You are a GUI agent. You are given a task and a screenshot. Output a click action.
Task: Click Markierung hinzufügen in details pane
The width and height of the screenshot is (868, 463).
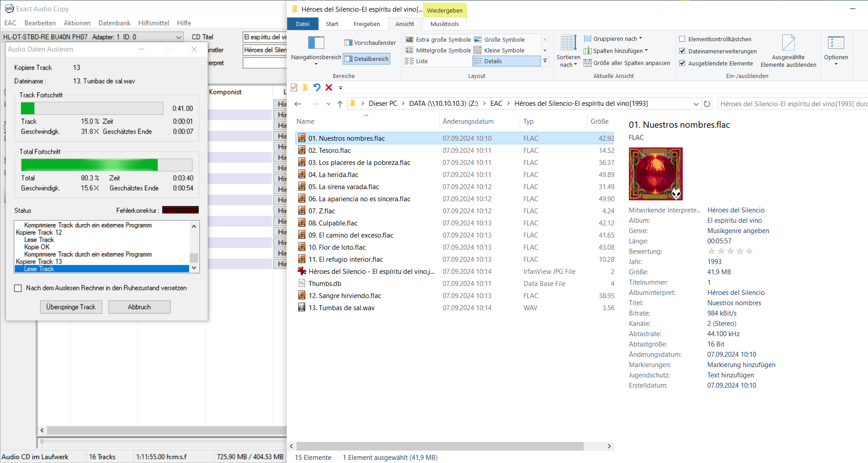(x=741, y=365)
